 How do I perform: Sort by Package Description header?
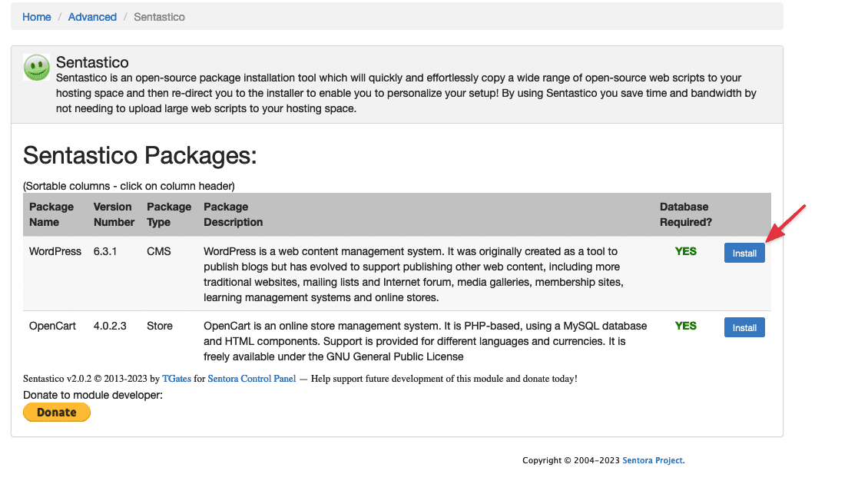coord(233,214)
